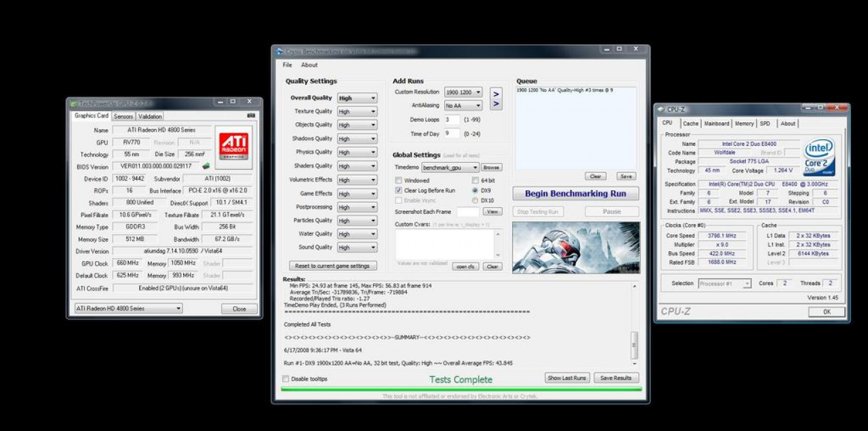Click the Intel Core 2 logo in CPU-Z
The image size is (868, 431).
(x=819, y=157)
